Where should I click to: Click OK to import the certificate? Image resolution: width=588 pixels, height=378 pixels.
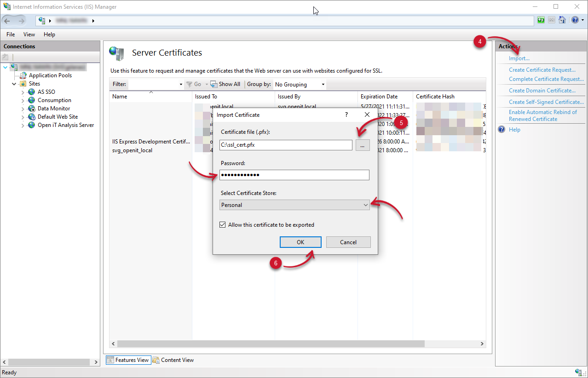pyautogui.click(x=300, y=242)
